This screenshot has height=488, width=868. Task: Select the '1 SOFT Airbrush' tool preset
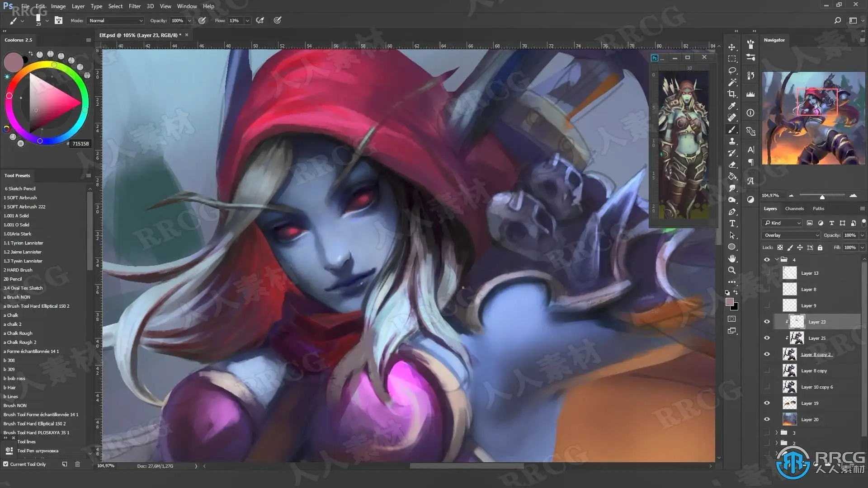20,197
